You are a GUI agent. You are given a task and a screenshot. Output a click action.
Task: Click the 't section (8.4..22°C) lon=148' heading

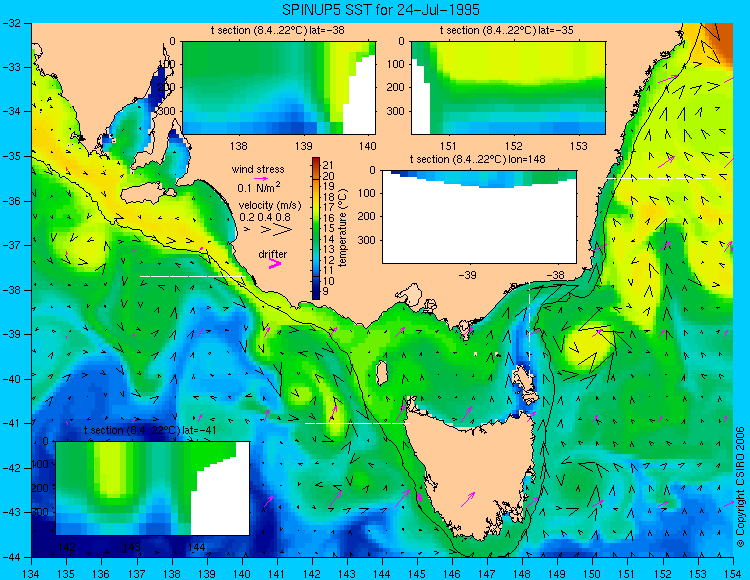pyautogui.click(x=477, y=159)
